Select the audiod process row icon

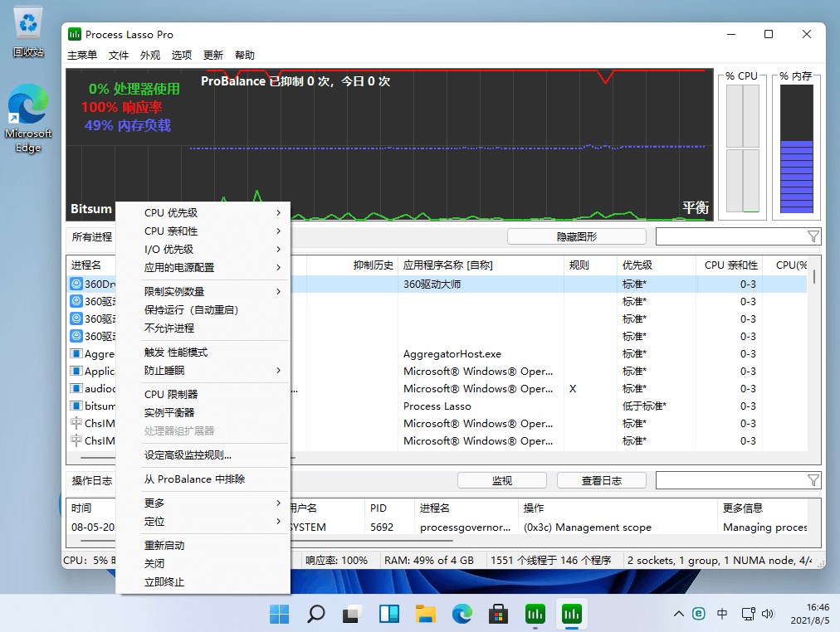point(76,388)
